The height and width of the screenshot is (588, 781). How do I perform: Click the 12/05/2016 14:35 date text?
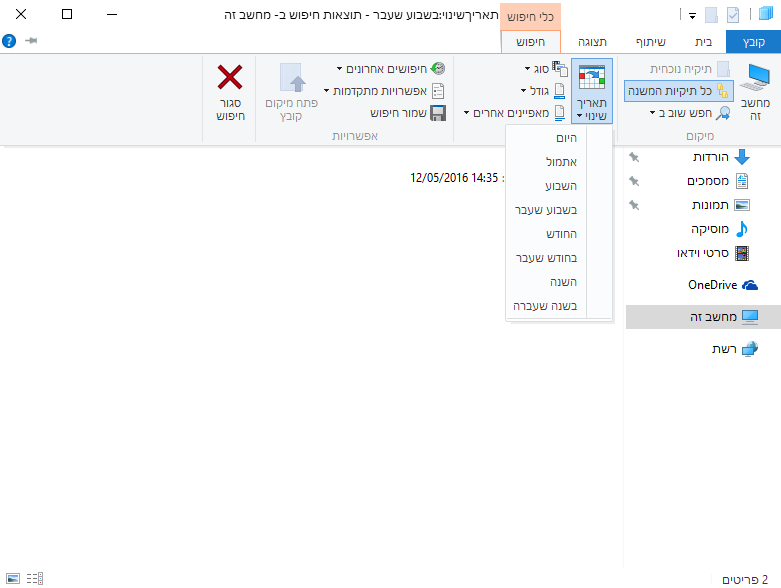coord(454,178)
